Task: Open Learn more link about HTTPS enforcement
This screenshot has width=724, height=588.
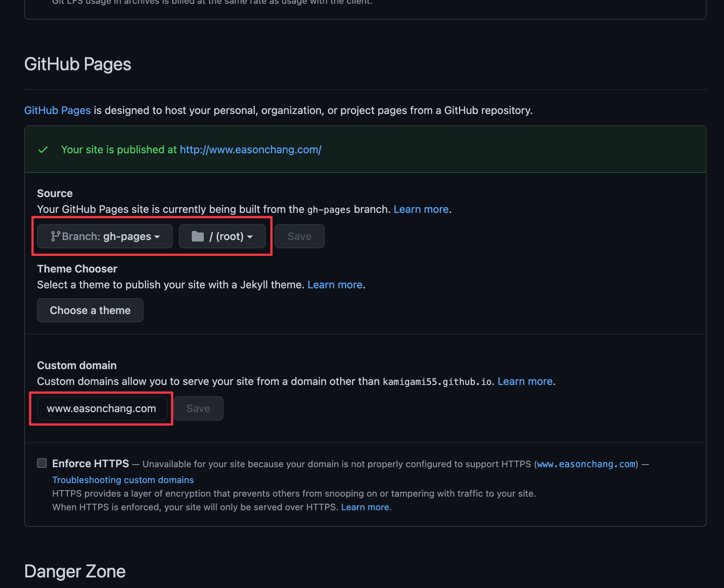Action: point(365,507)
